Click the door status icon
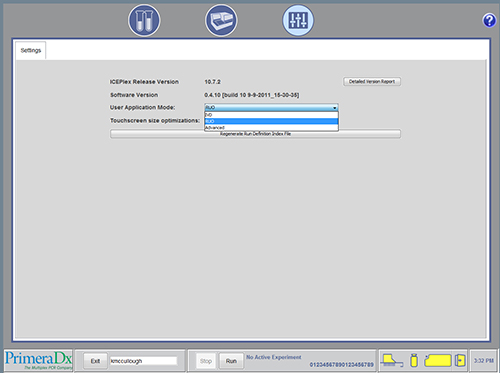Screen dimensions: 500x373 tap(460, 360)
